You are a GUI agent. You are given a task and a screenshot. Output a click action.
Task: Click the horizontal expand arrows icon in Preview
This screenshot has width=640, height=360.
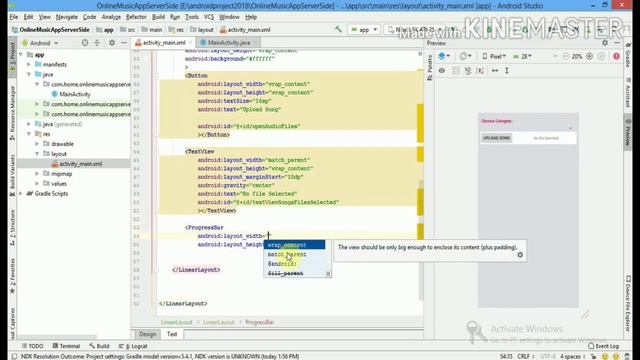tap(495, 71)
